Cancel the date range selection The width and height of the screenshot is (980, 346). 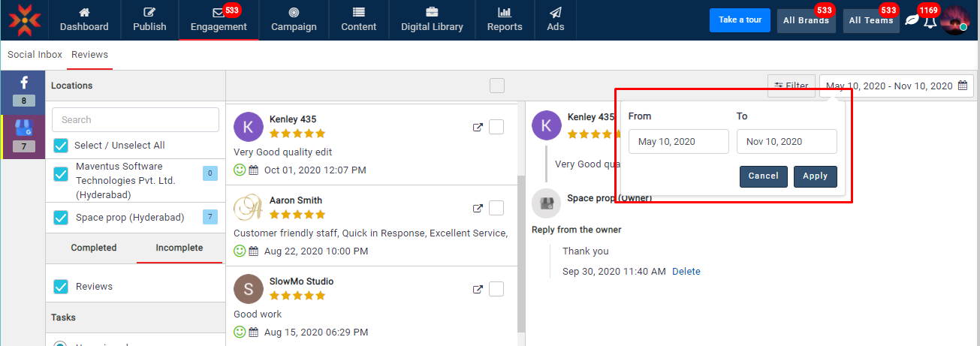tap(763, 176)
